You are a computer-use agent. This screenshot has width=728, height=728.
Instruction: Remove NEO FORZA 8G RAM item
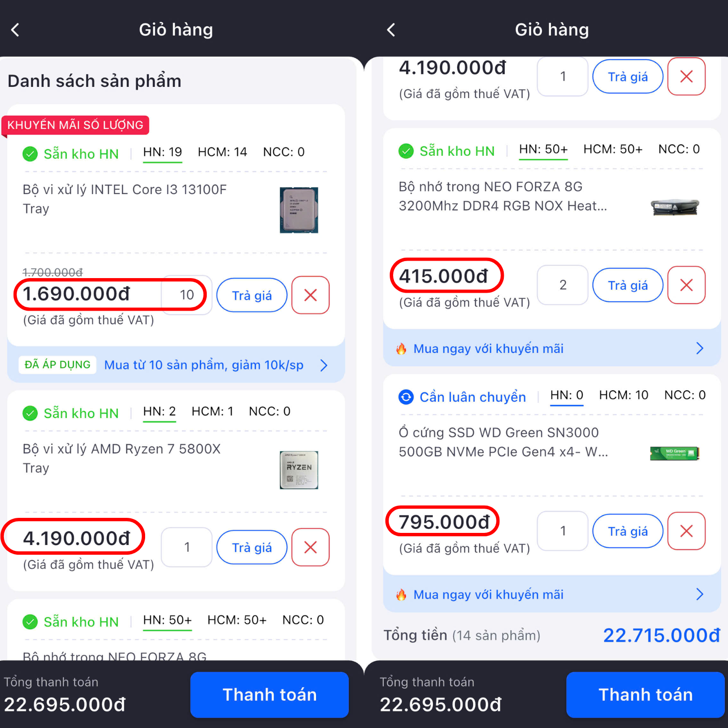tap(686, 285)
